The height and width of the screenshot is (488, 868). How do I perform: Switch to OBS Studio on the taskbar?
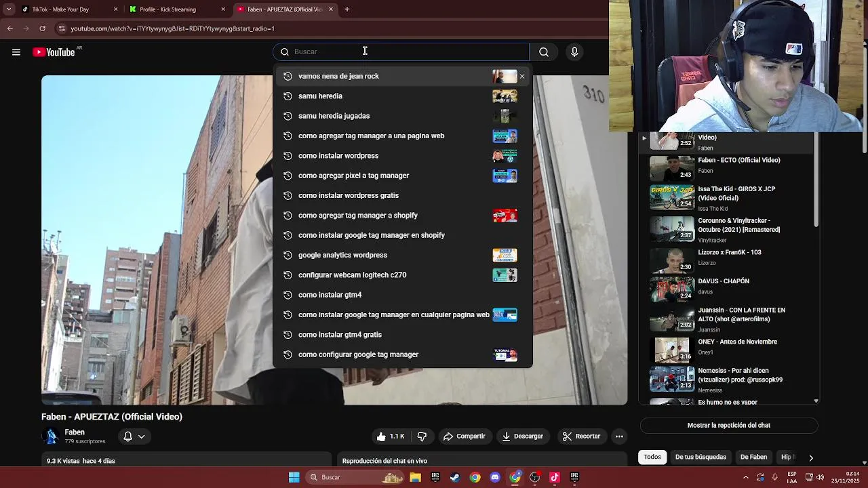[x=535, y=477]
